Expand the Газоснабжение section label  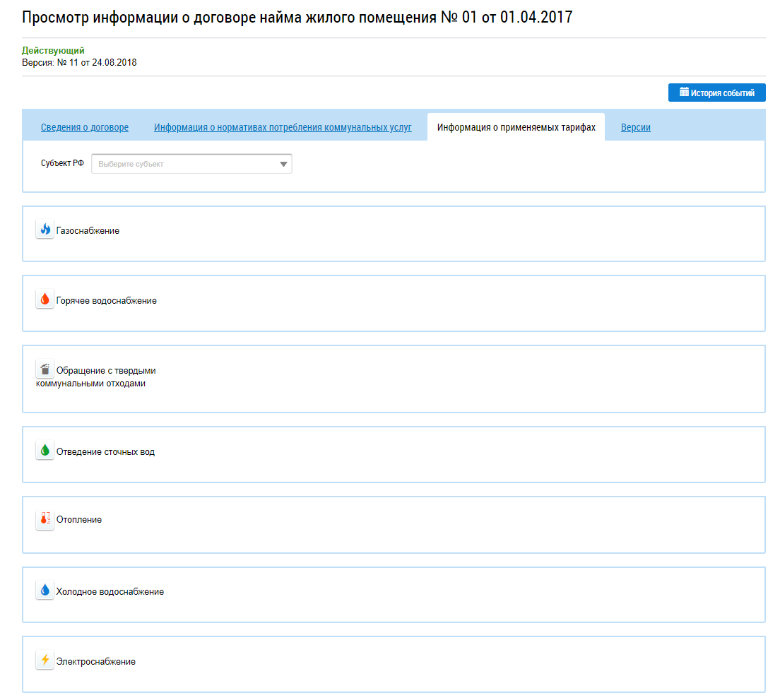[88, 231]
